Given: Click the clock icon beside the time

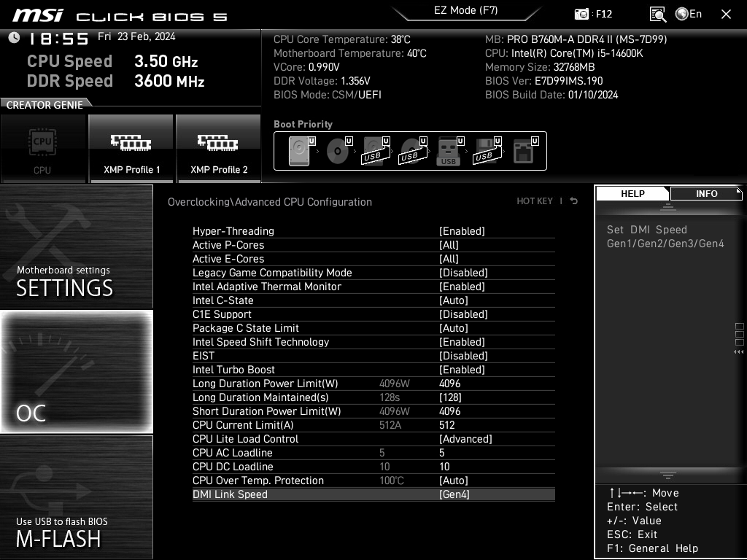Looking at the screenshot, I should [x=15, y=37].
